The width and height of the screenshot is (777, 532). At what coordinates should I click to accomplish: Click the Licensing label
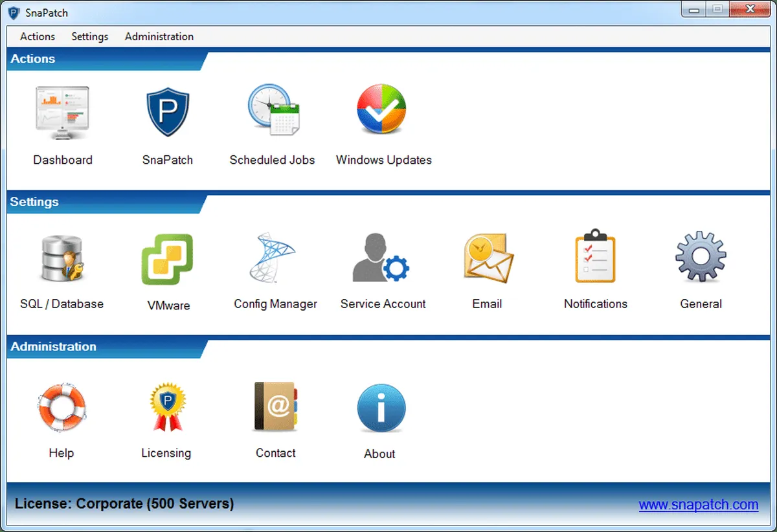click(x=166, y=453)
